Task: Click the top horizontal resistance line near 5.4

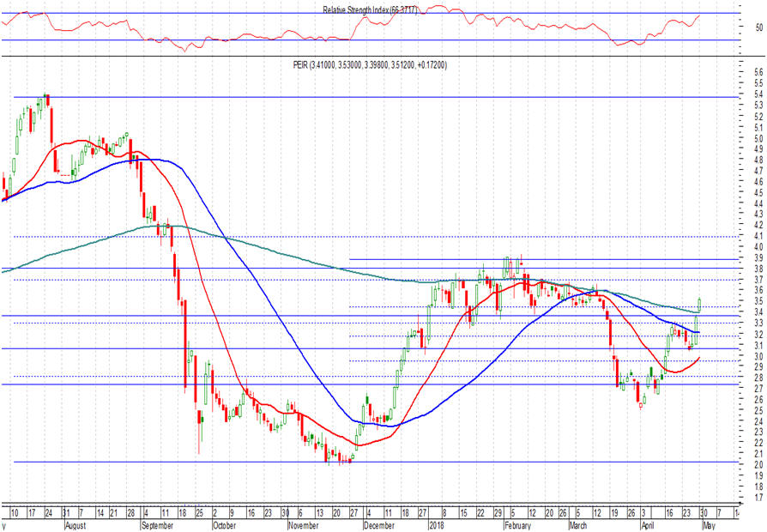Action: [x=343, y=97]
